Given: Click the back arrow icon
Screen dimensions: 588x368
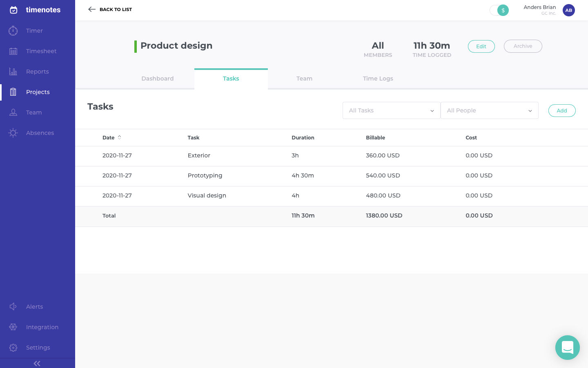Looking at the screenshot, I should click(92, 9).
